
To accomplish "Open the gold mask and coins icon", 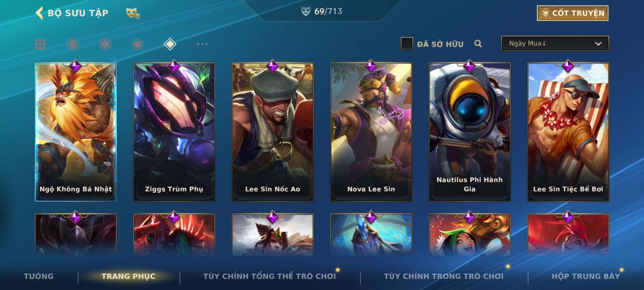I will (x=133, y=13).
